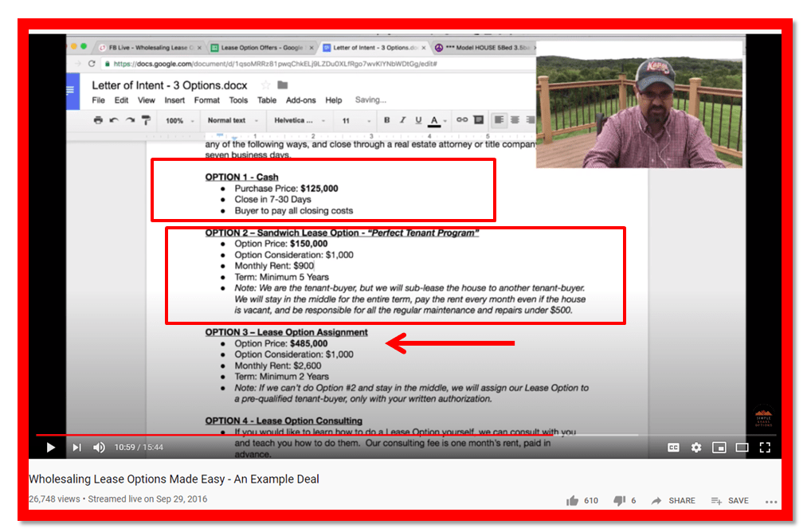Switch to theater mode view

[x=742, y=448]
